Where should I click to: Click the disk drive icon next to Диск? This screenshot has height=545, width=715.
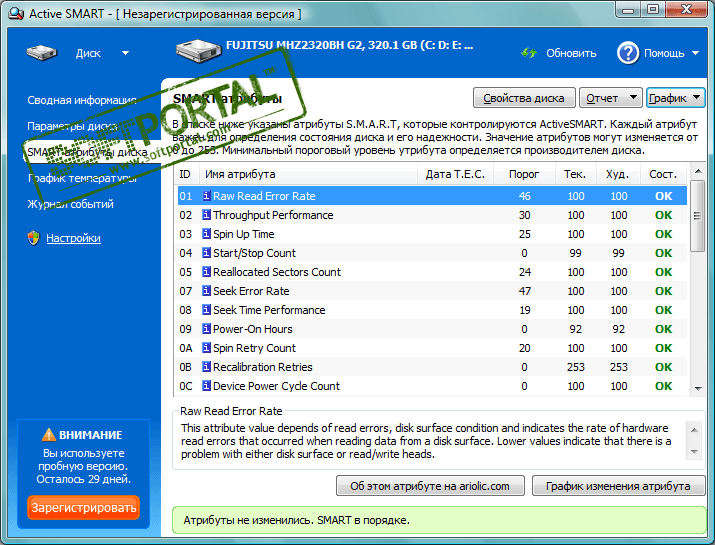[x=42, y=53]
